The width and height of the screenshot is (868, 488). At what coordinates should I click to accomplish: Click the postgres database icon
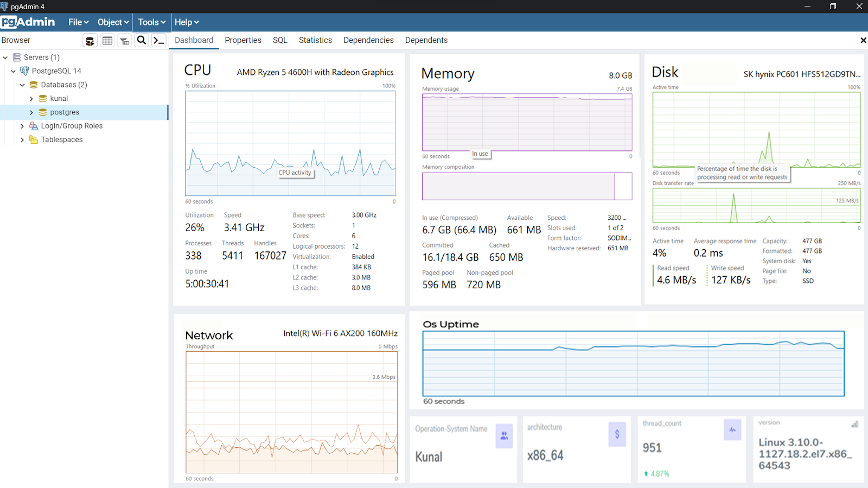tap(43, 112)
